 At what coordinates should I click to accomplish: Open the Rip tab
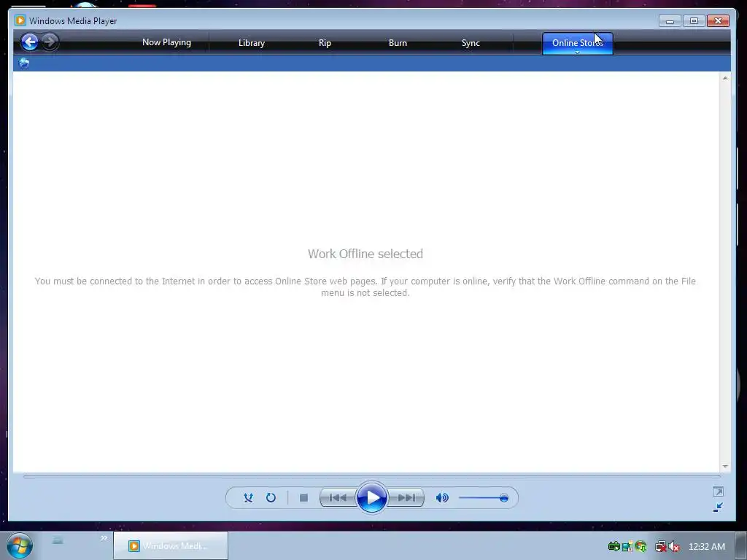click(x=325, y=43)
